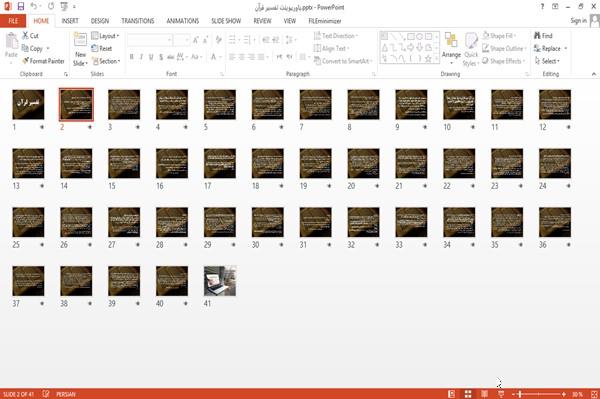Open the FILE menu tab
This screenshot has width=600, height=399.
pos(13,21)
